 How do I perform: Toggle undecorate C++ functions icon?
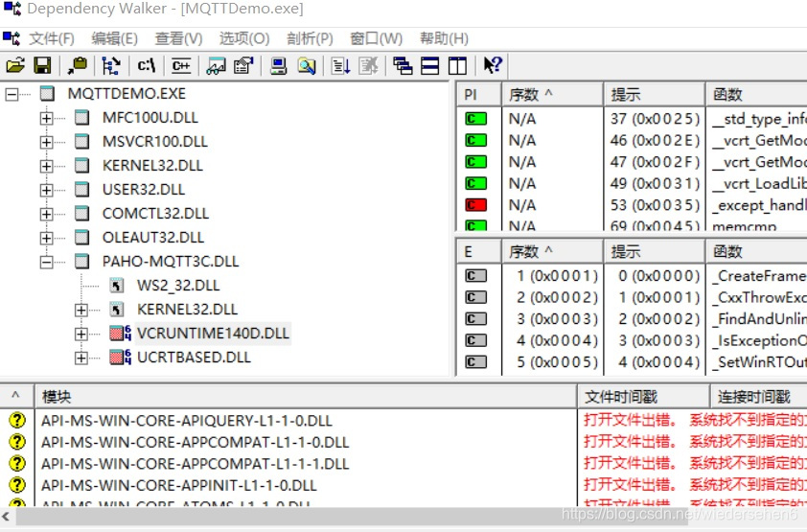coord(180,66)
